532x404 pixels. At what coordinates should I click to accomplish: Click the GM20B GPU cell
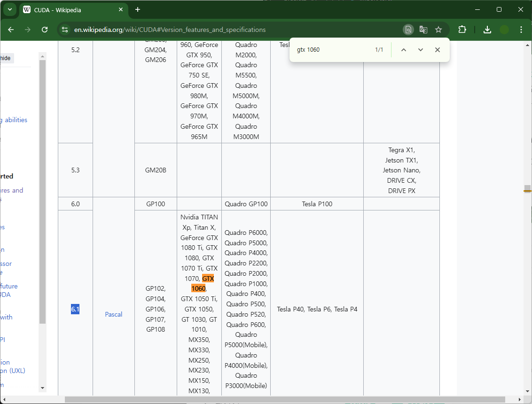click(156, 170)
